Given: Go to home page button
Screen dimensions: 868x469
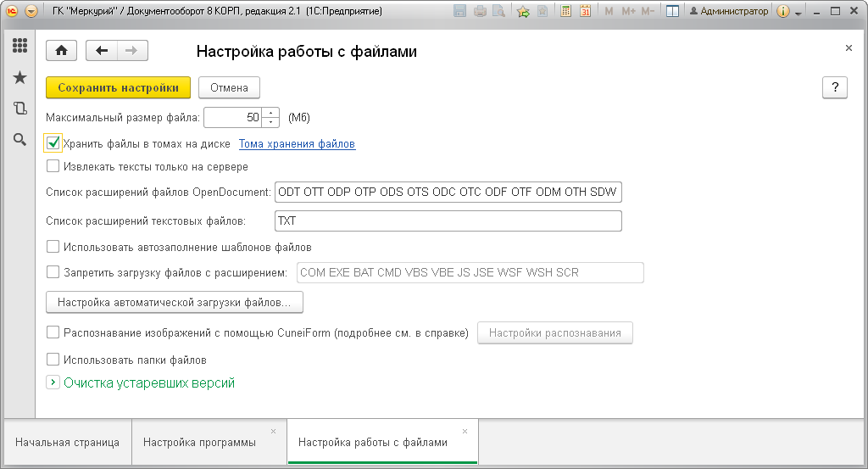Looking at the screenshot, I should [x=61, y=51].
